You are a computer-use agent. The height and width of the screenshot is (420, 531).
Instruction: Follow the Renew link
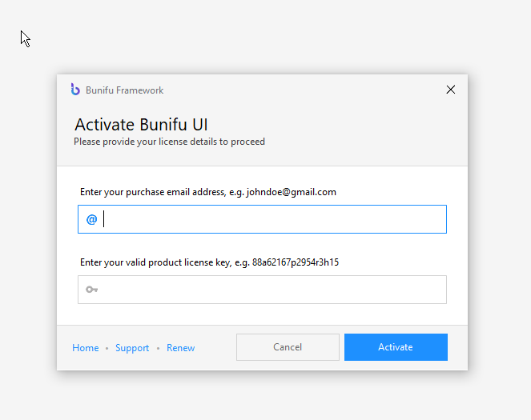tap(180, 348)
